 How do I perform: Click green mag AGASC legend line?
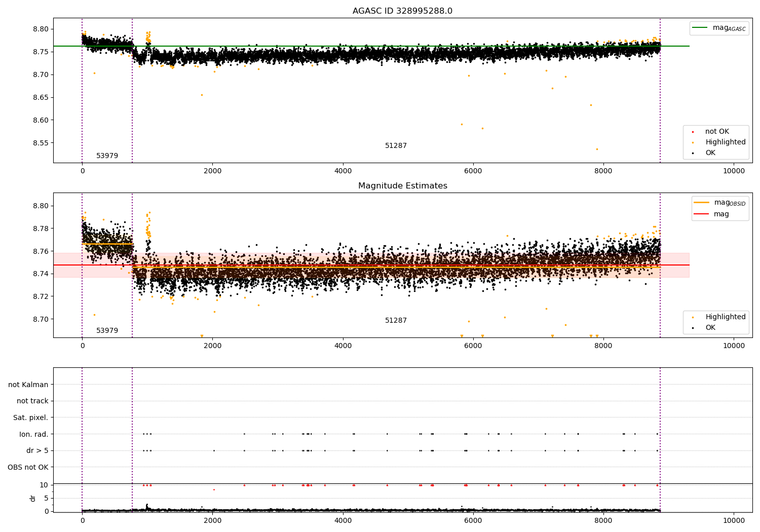click(x=700, y=28)
